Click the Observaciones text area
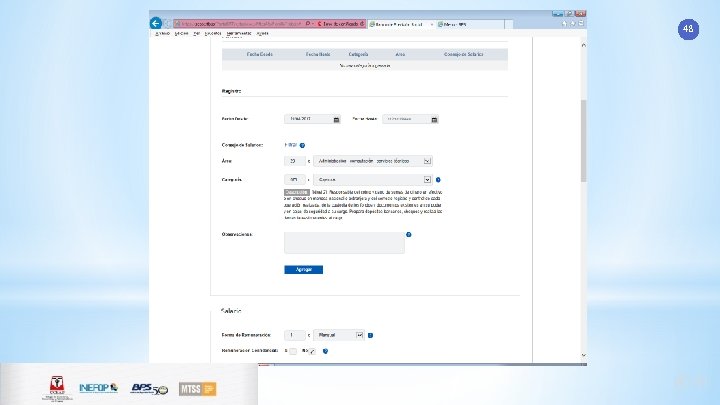The width and height of the screenshot is (720, 405). pos(344,242)
